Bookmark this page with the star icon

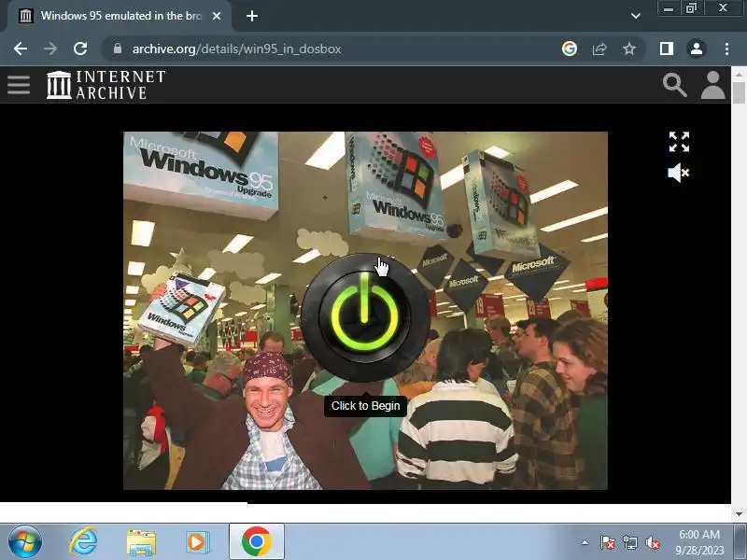click(629, 49)
